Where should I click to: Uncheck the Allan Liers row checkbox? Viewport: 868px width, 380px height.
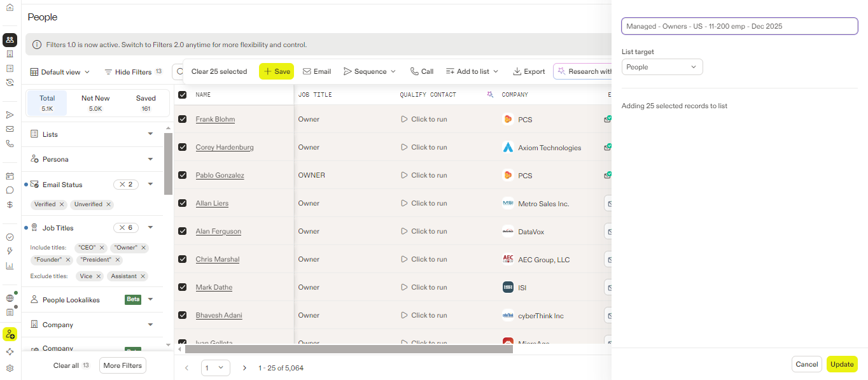point(183,203)
